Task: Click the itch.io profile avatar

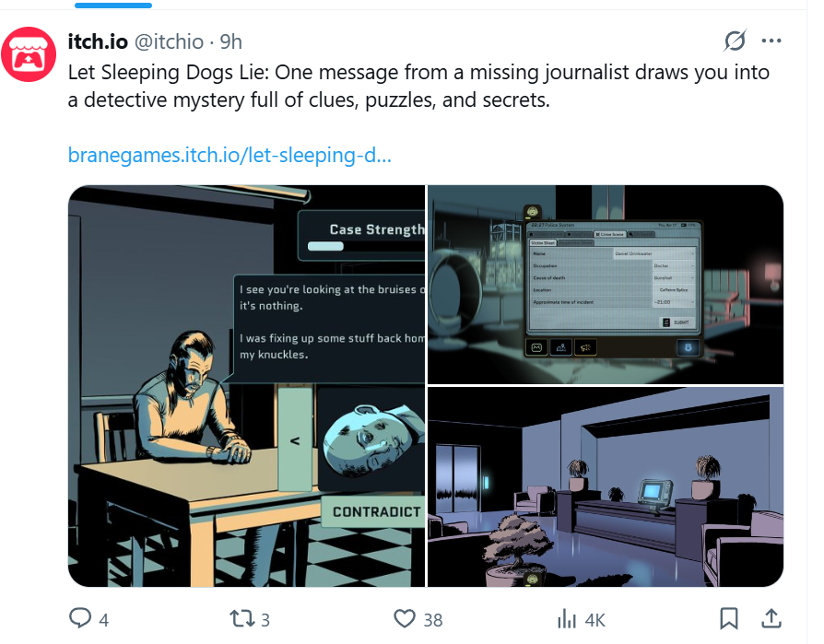Action: pos(29,54)
